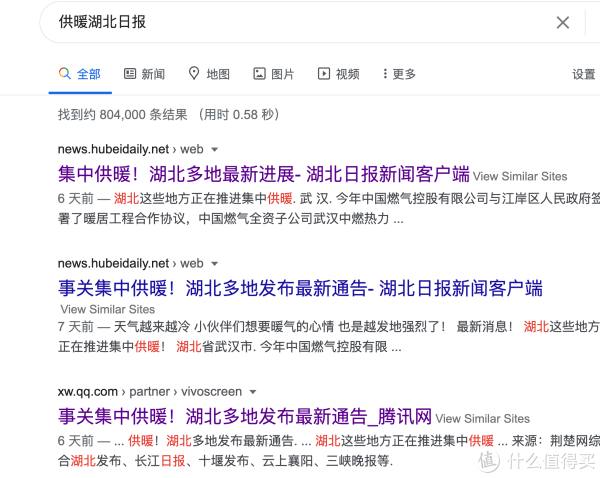
Task: Click in the search field containing 供暖湖北日报
Action: click(x=298, y=22)
